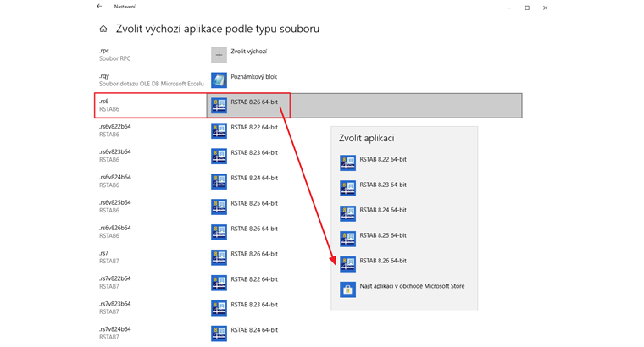This screenshot has width=644, height=347.
Task: Go back with the Nastavení back arrow
Action: [99, 7]
